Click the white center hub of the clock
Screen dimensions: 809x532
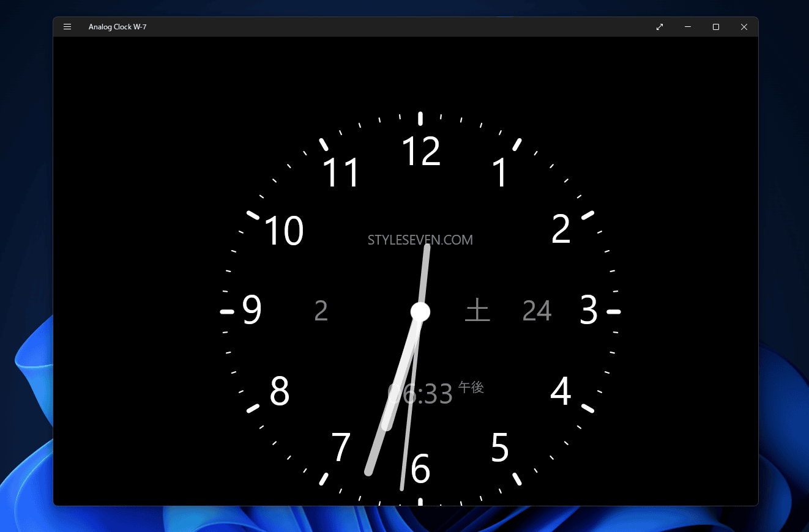tap(420, 311)
